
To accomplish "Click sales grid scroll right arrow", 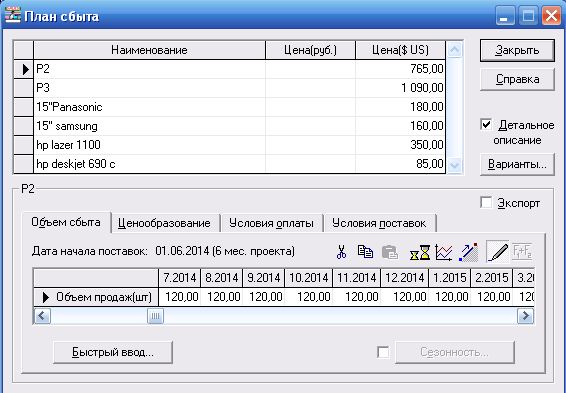I will (x=525, y=316).
